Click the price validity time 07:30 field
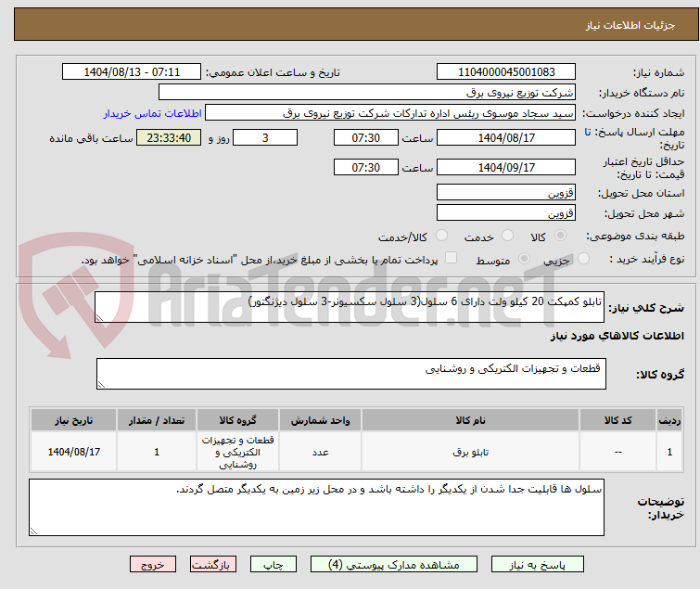 pyautogui.click(x=365, y=168)
